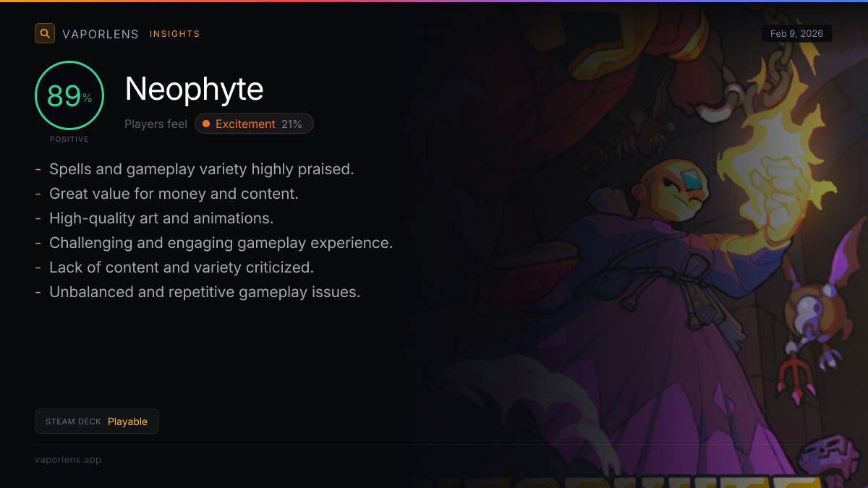Visit the vaporlens.app footer link

68,459
